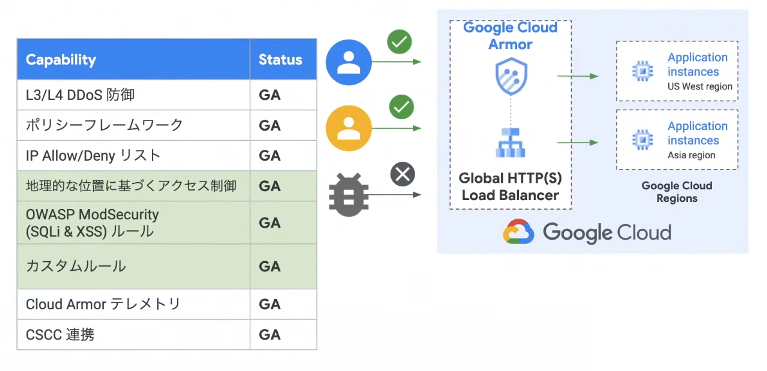767x371 pixels.
Task: Click the blue user avatar icon
Action: 349,62
